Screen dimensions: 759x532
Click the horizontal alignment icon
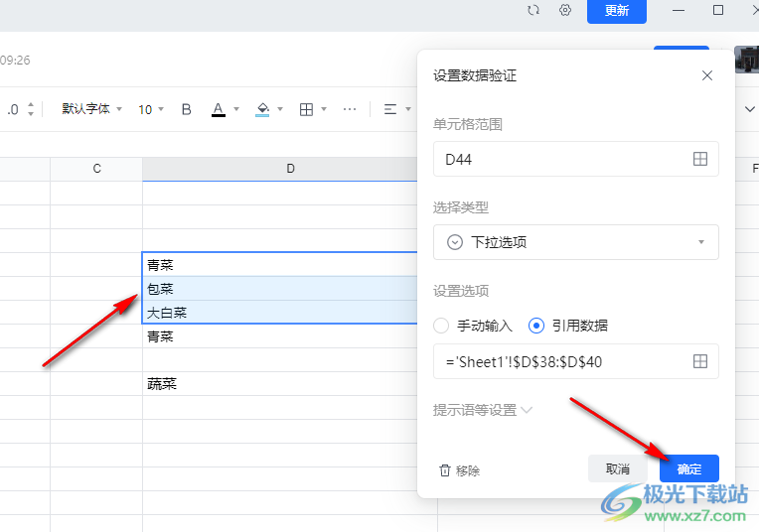pyautogui.click(x=390, y=109)
